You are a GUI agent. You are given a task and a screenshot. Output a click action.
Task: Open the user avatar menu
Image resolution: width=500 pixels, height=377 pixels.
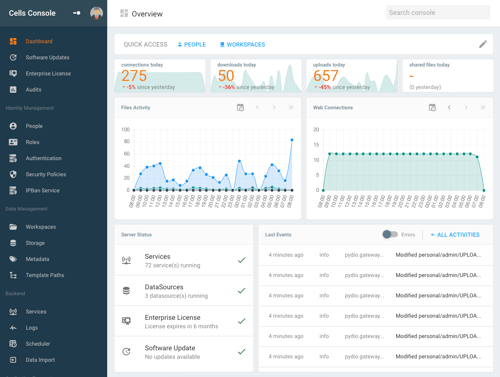96,13
